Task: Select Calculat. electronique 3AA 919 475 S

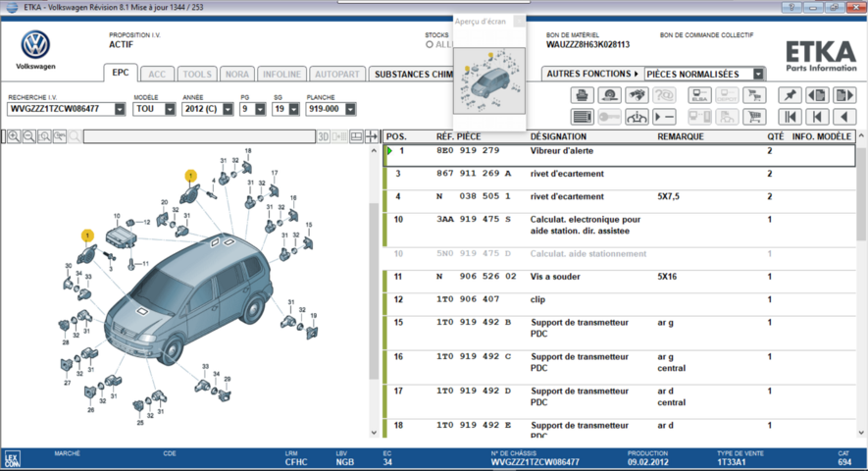Action: [x=620, y=230]
